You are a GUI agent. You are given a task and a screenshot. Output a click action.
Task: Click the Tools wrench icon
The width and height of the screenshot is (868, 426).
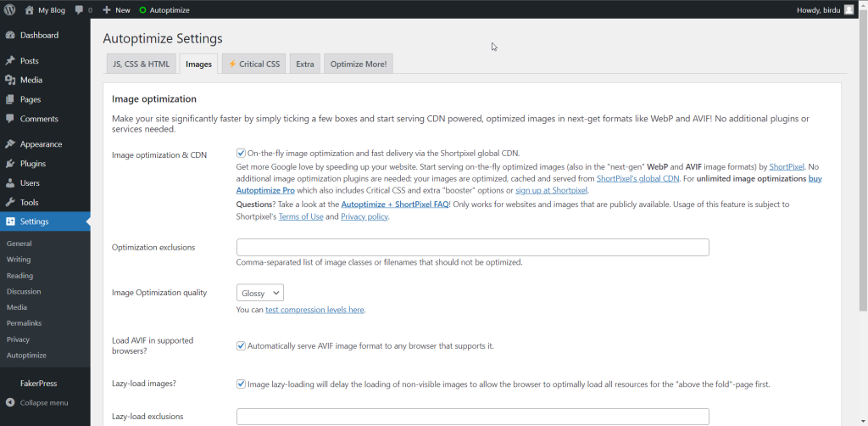[x=10, y=203]
